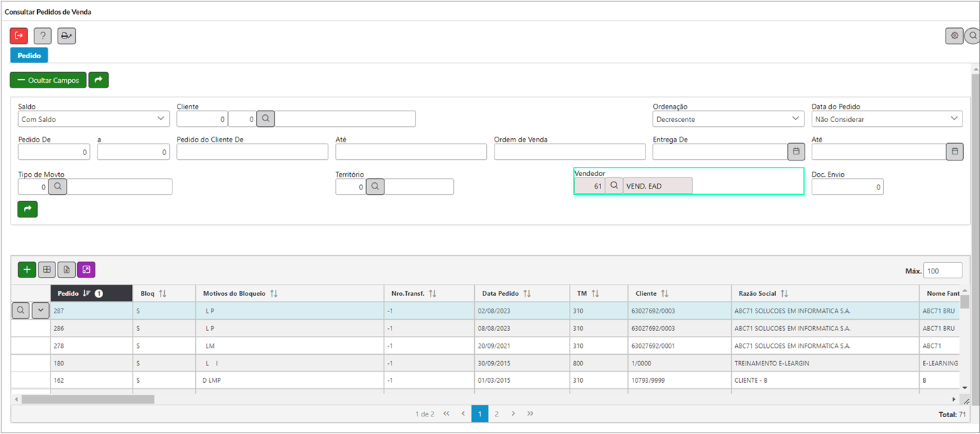Select the cell with order number 278

point(91,346)
